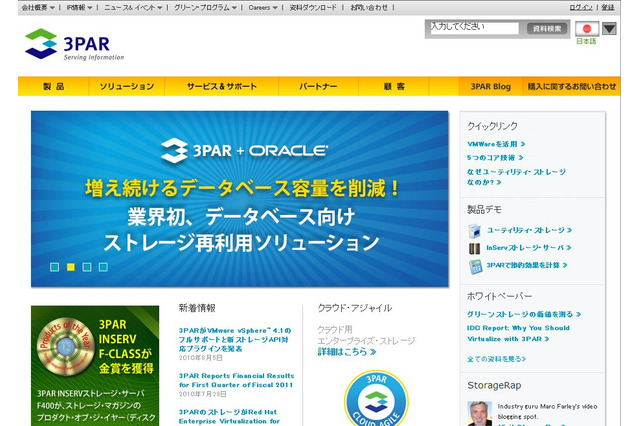Click the 資料検索 search button
The width and height of the screenshot is (640, 426).
547,29
